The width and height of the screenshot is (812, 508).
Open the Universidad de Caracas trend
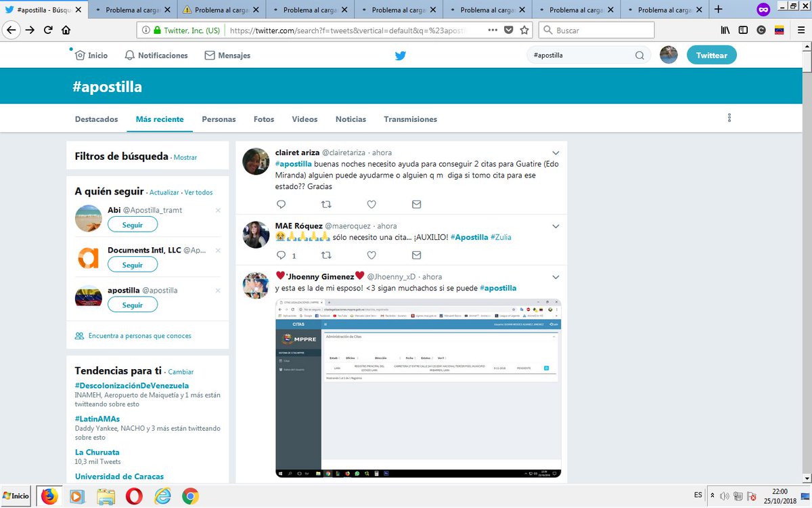(119, 476)
